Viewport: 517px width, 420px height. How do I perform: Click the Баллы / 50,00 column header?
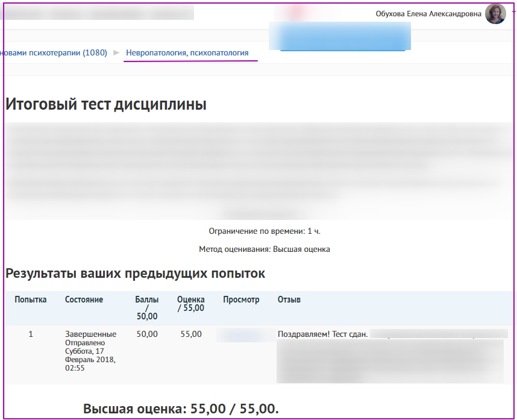pyautogui.click(x=146, y=307)
